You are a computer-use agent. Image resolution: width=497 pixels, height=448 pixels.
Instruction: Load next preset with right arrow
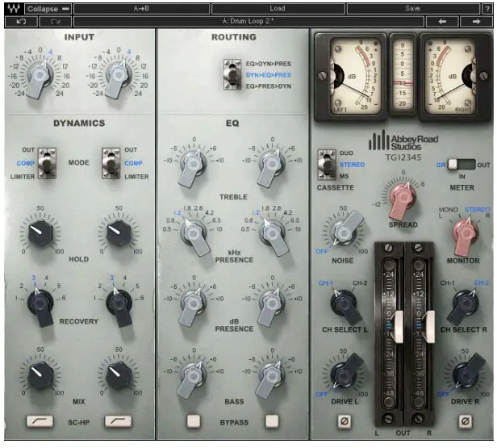tap(476, 22)
